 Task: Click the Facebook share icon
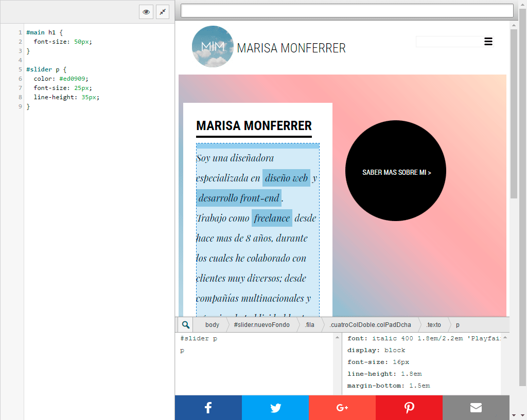(x=208, y=407)
